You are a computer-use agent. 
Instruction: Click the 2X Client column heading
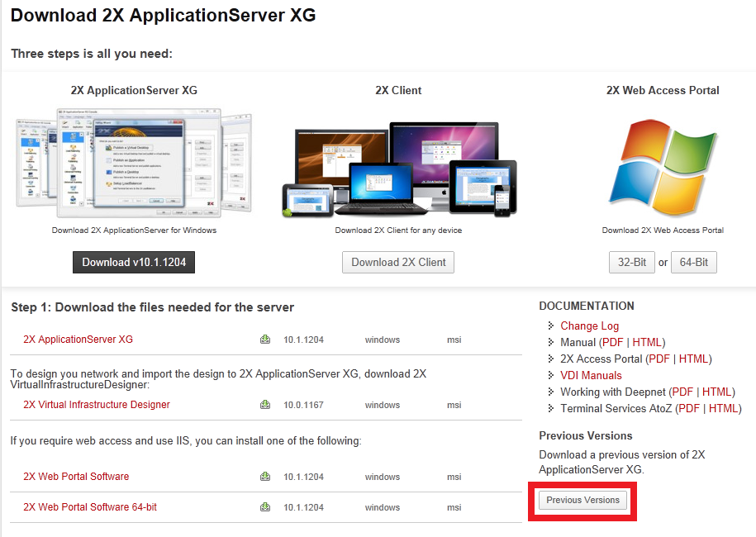(x=398, y=90)
